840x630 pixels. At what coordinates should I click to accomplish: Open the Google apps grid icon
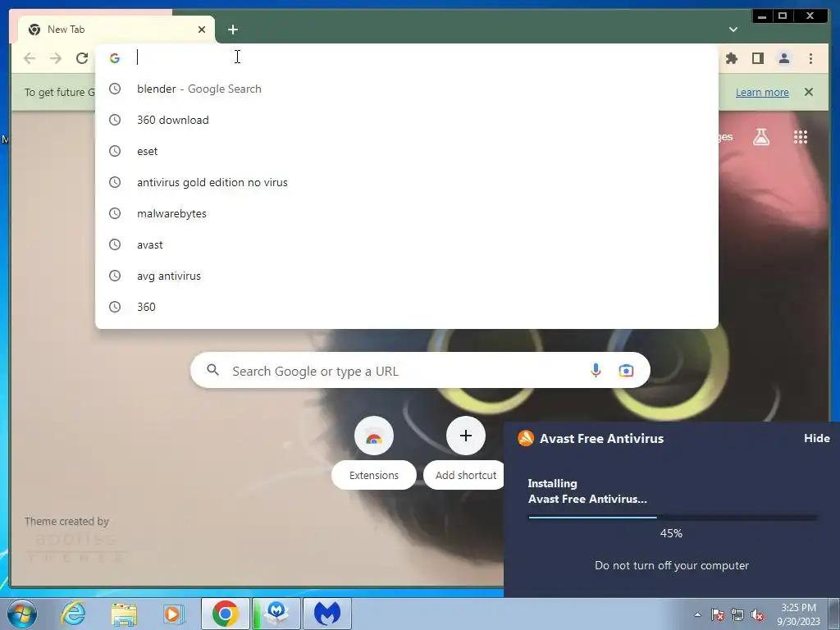click(801, 137)
